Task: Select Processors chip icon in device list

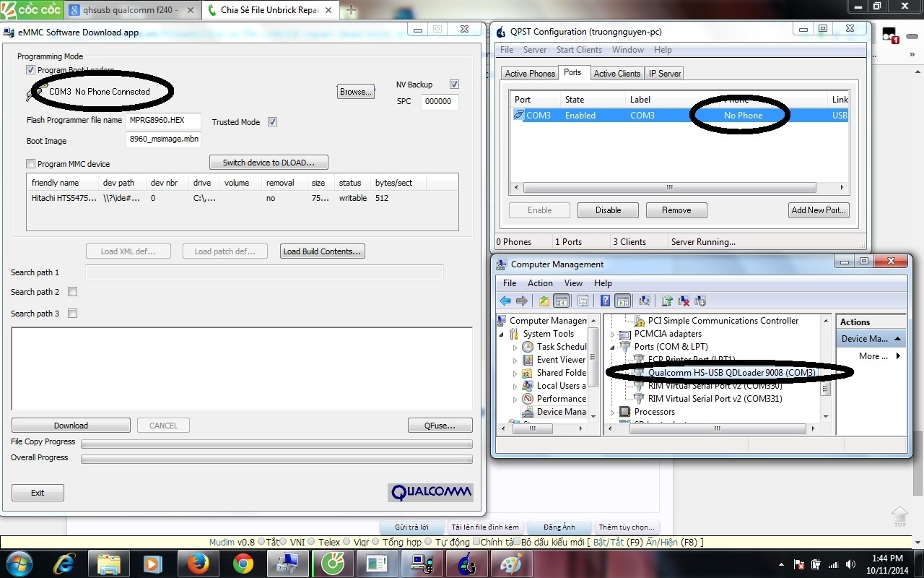Action: tap(625, 412)
